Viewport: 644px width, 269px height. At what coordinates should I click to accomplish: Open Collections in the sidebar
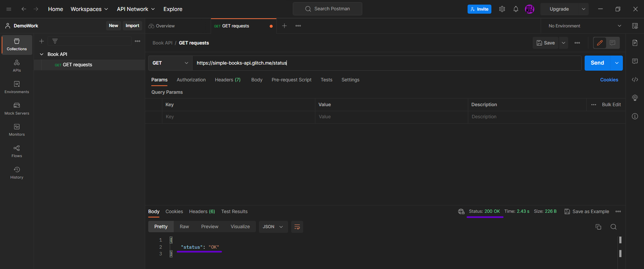click(x=17, y=45)
